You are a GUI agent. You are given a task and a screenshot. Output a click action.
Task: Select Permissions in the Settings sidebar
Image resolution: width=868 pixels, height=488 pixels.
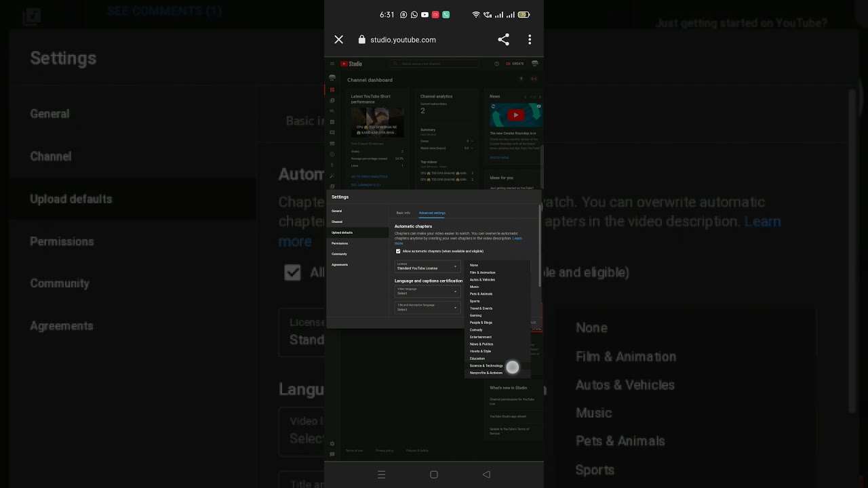click(x=357, y=243)
